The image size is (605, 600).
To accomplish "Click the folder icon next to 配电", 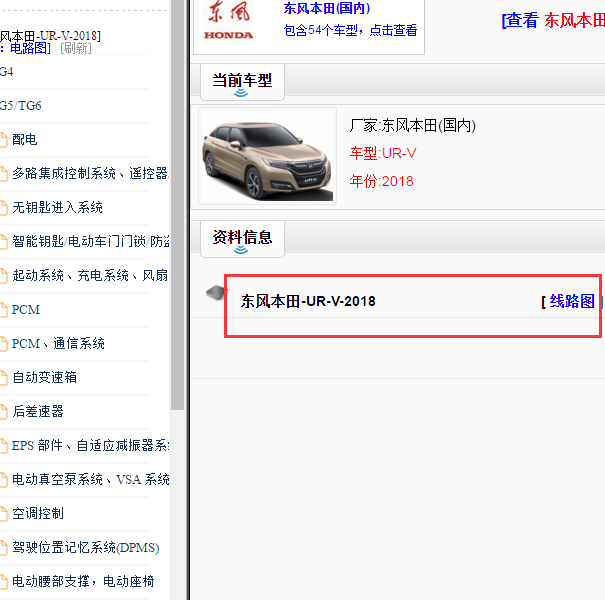I will coord(3,140).
